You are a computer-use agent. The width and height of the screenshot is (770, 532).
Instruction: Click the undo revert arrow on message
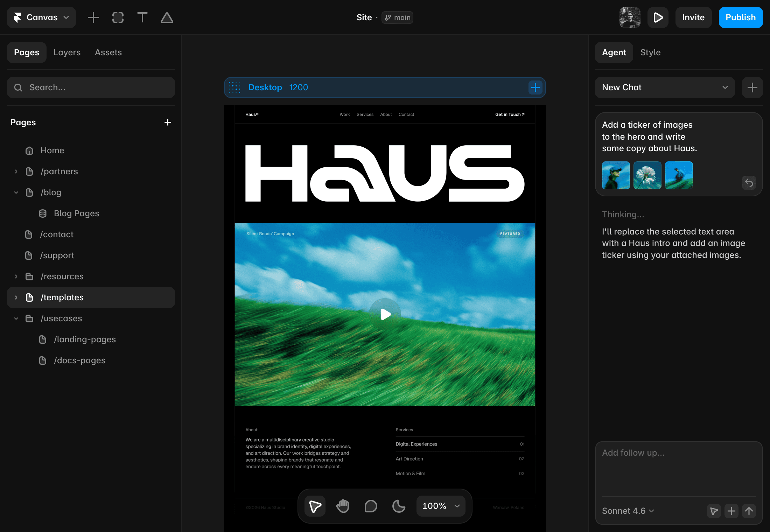coord(749,182)
